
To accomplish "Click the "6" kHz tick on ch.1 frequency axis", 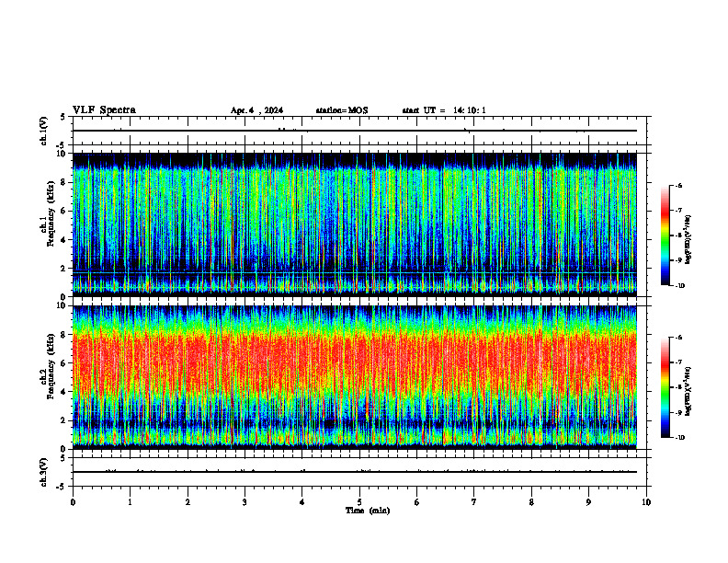I will click(x=63, y=211).
